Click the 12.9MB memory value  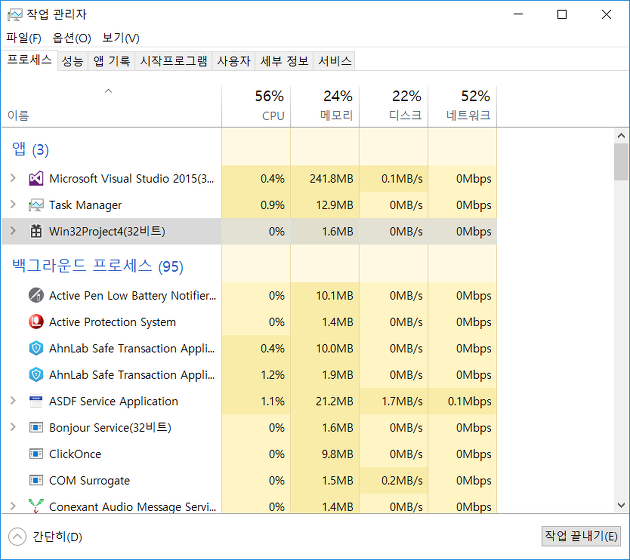[335, 205]
